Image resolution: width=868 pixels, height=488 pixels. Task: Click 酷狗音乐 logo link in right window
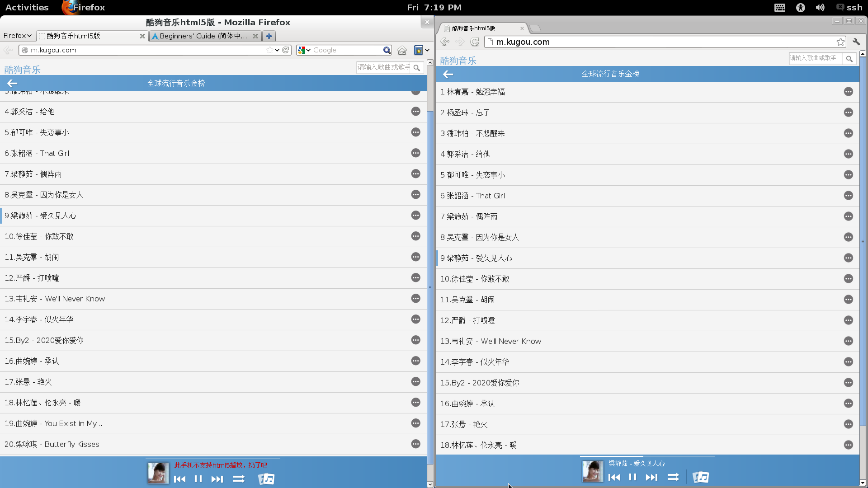click(x=458, y=61)
